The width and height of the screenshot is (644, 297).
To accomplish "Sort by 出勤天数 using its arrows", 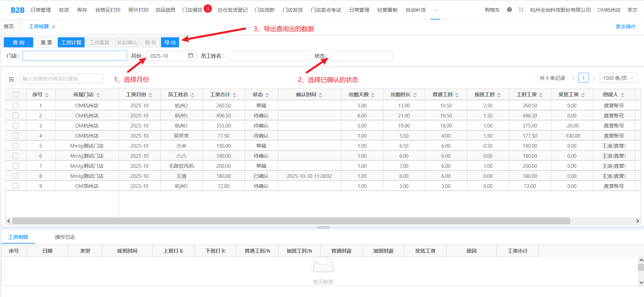I will [373, 95].
